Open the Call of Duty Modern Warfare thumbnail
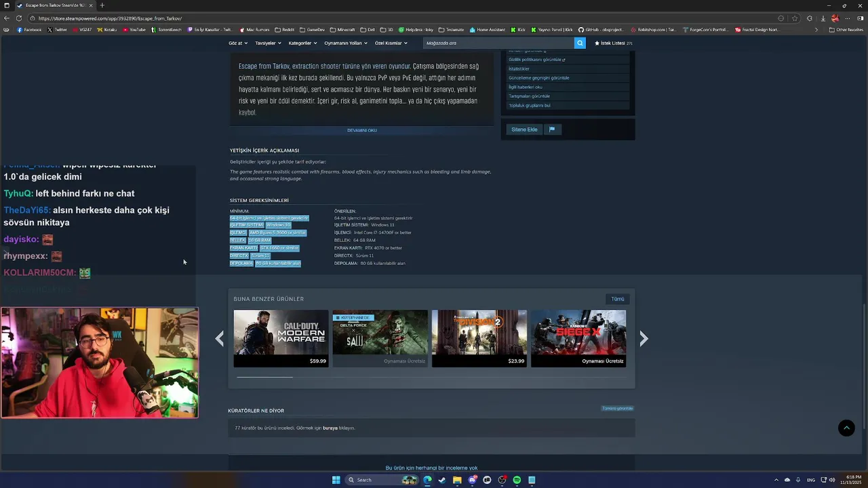Image resolution: width=868 pixels, height=488 pixels. point(281,338)
